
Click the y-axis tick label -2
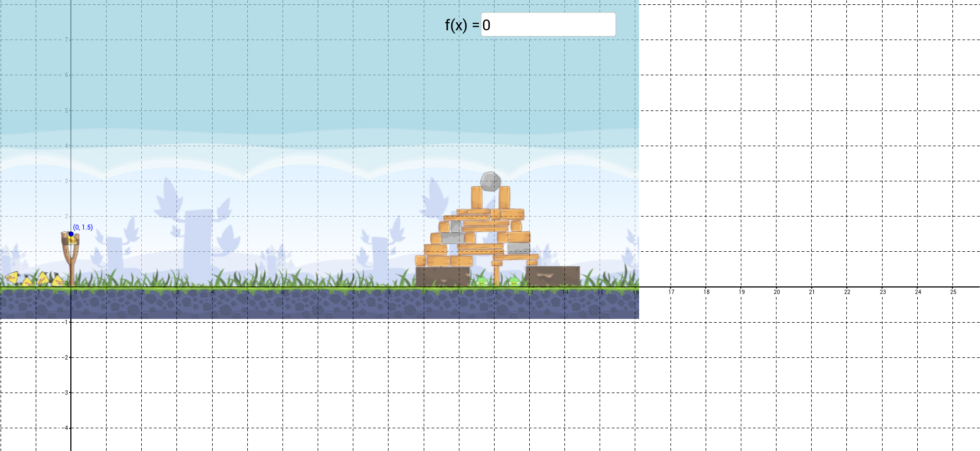[x=65, y=357]
